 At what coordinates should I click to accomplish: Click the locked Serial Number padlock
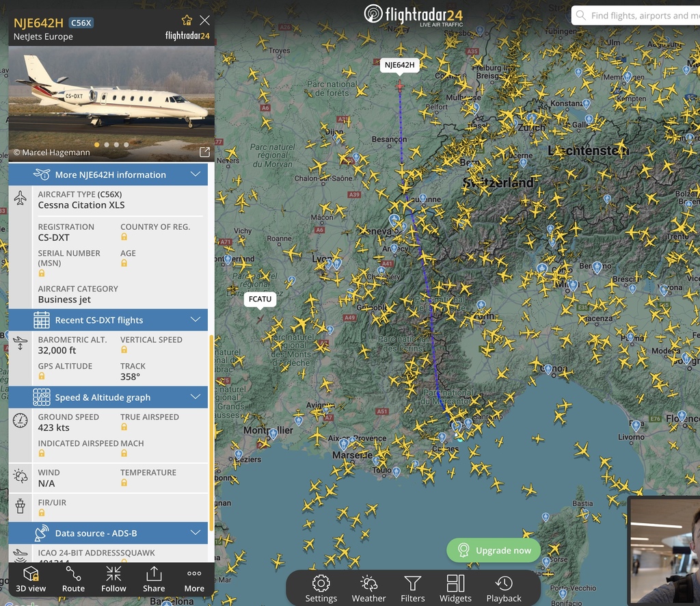point(42,273)
